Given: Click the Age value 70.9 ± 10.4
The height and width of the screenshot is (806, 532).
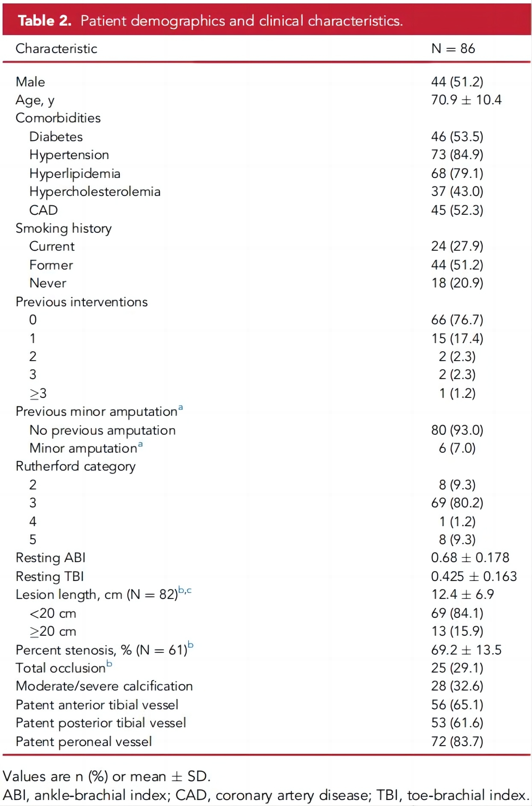Looking at the screenshot, I should 466,100.
